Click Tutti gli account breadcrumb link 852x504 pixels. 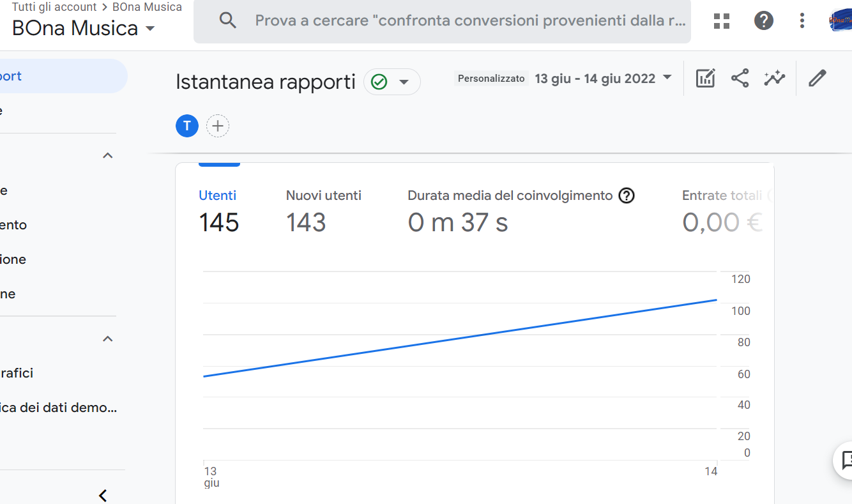54,7
